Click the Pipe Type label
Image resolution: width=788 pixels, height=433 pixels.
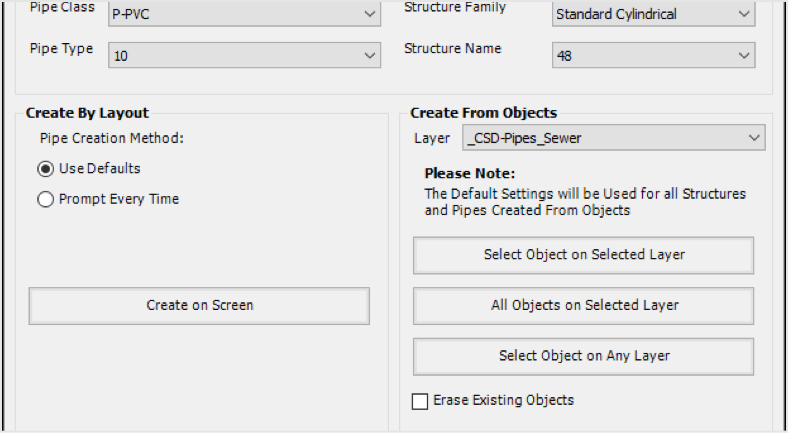point(61,49)
